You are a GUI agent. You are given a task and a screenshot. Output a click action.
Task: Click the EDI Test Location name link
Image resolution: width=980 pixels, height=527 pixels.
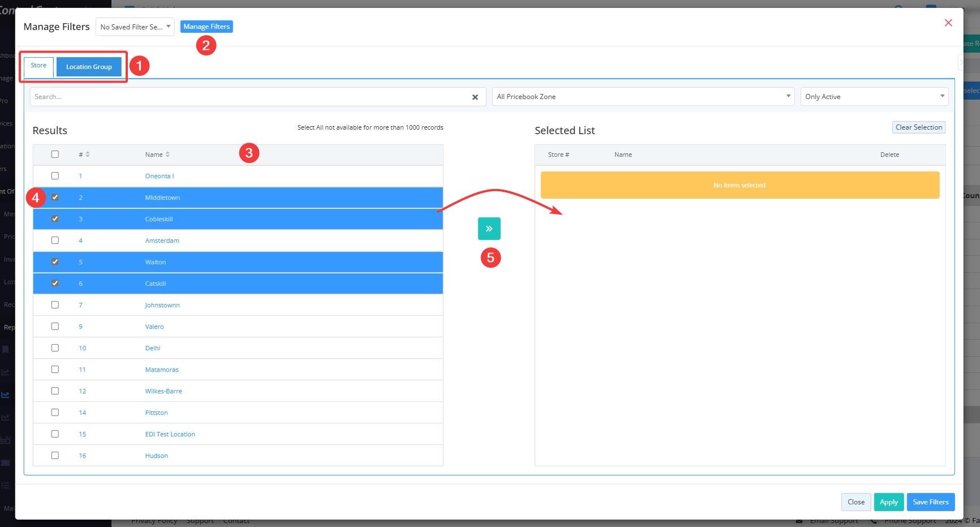tap(170, 434)
